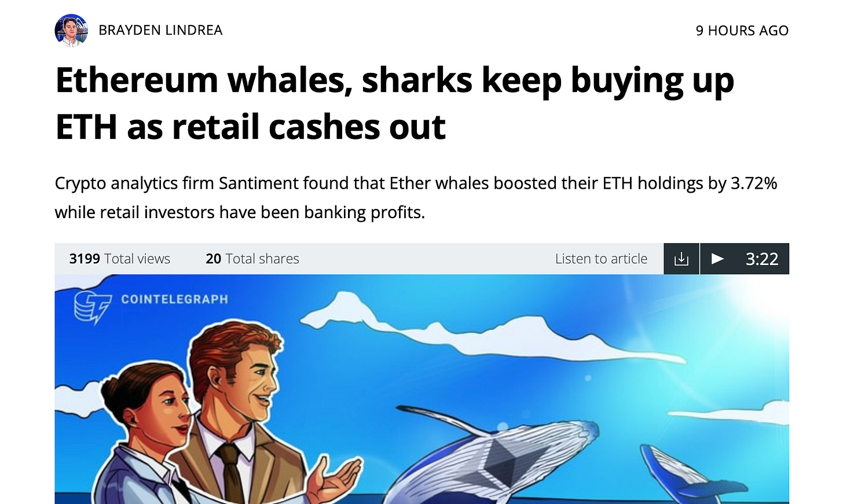Download the article audio
The width and height of the screenshot is (843, 504).
click(x=681, y=259)
